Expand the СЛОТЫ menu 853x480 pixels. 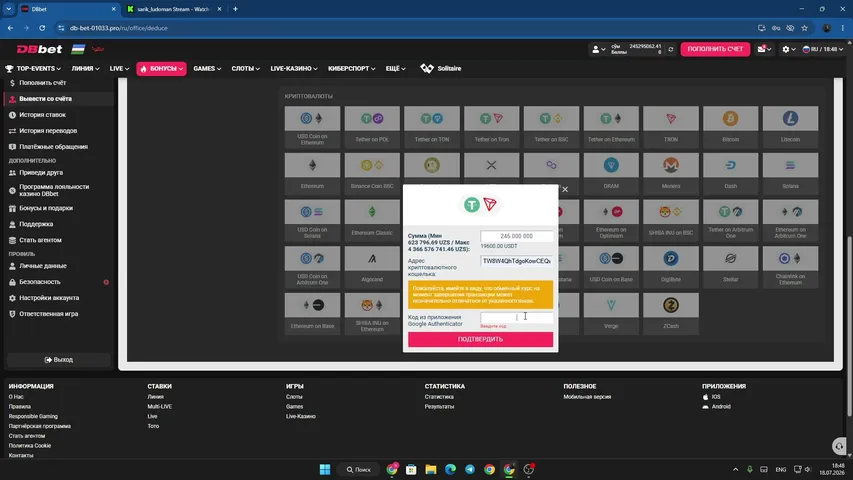click(245, 69)
